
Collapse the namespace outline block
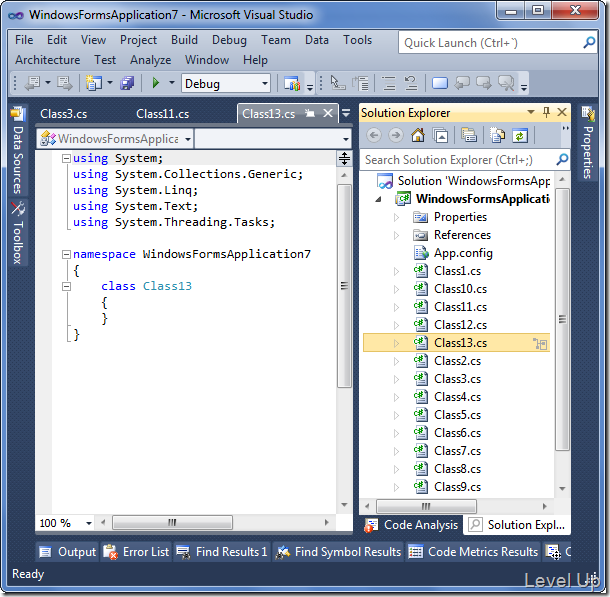(66, 254)
